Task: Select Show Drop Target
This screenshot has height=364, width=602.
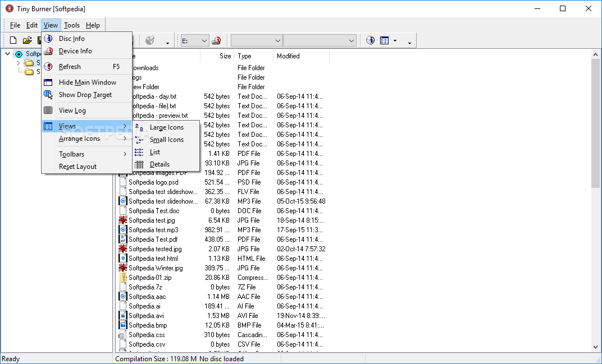Action: (87, 95)
